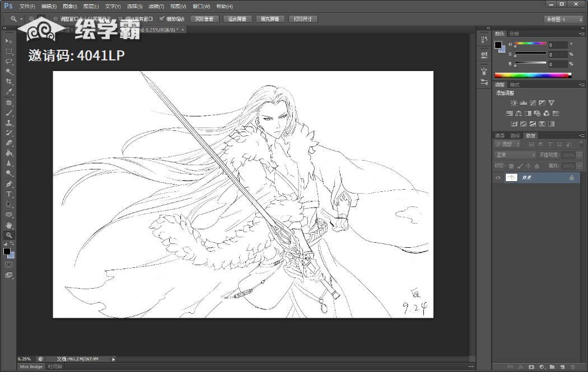This screenshot has height=372, width=588.
Task: Select the Eraser tool
Action: click(x=9, y=143)
